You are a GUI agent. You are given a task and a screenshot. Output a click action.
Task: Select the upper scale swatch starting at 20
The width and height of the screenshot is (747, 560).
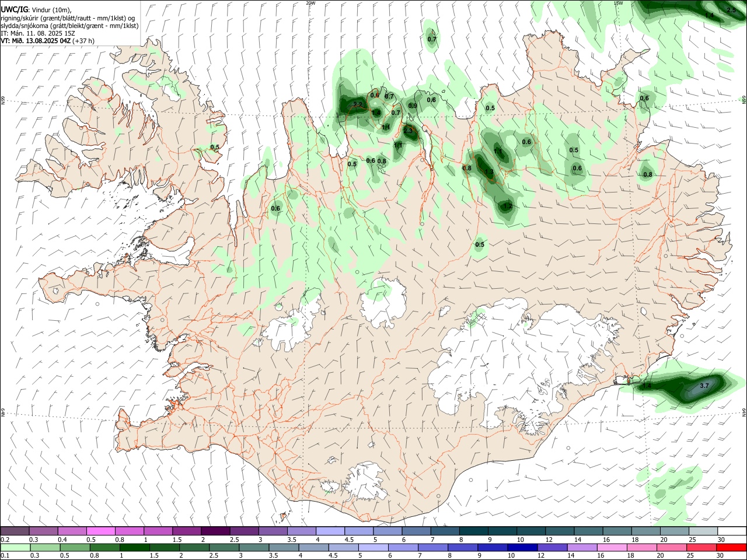pos(675,531)
